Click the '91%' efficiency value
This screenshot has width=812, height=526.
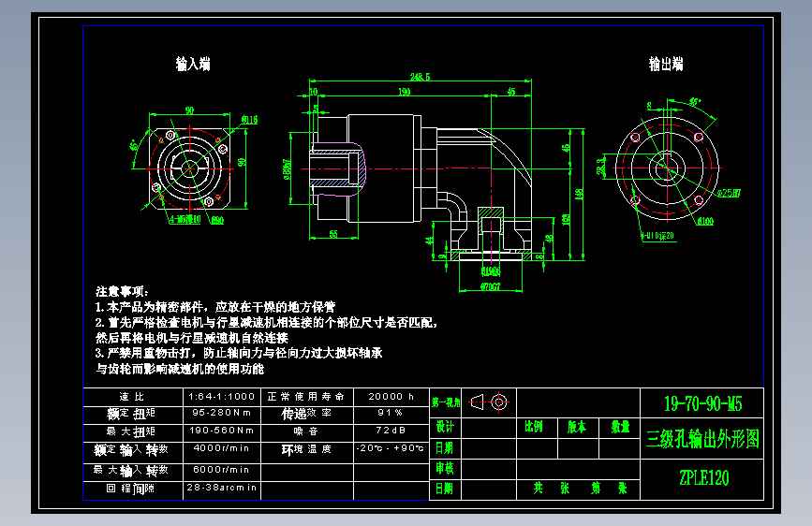(391, 413)
